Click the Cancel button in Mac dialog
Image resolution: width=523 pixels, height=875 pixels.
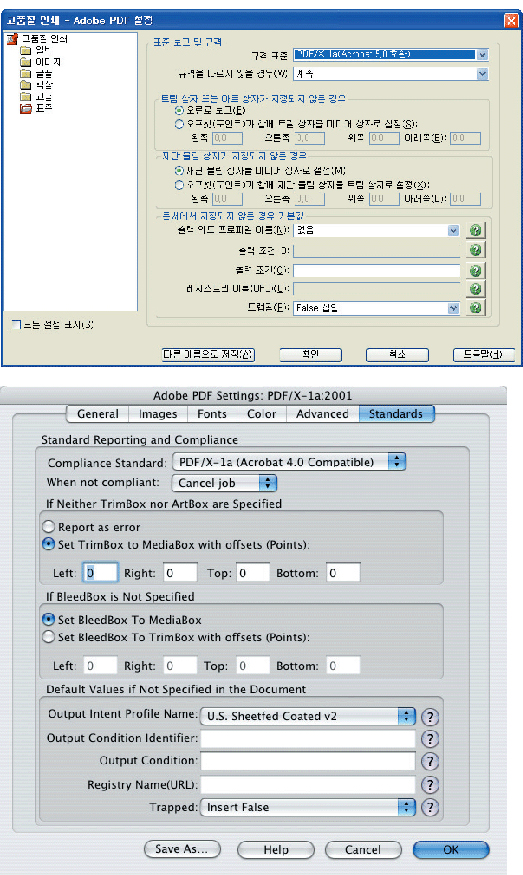click(363, 850)
